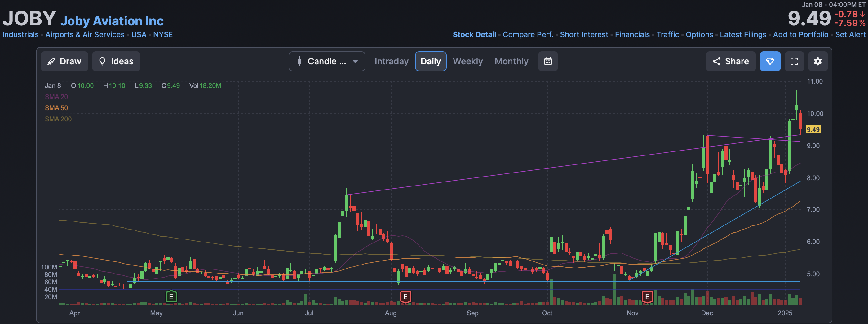Switch to the Intraday timeframe

click(x=392, y=61)
